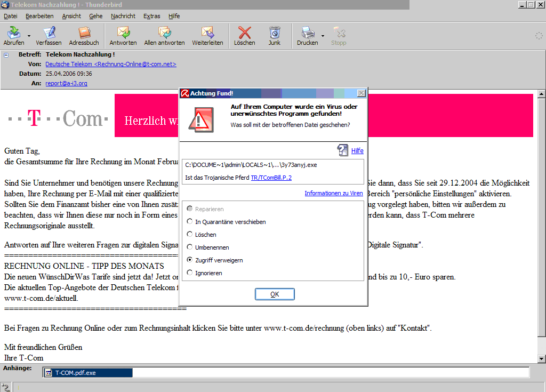
Task: Click the recipient link report@a-i3.org
Action: (x=66, y=83)
